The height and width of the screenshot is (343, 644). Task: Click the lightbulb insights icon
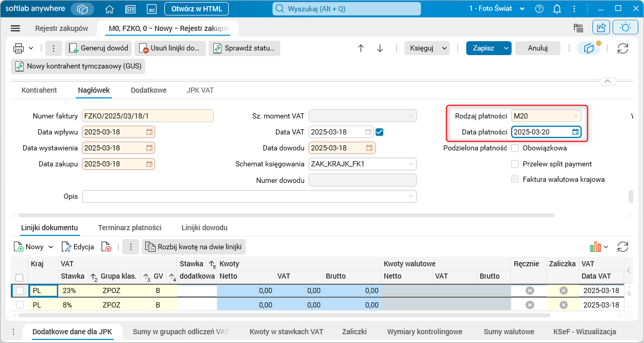625,28
